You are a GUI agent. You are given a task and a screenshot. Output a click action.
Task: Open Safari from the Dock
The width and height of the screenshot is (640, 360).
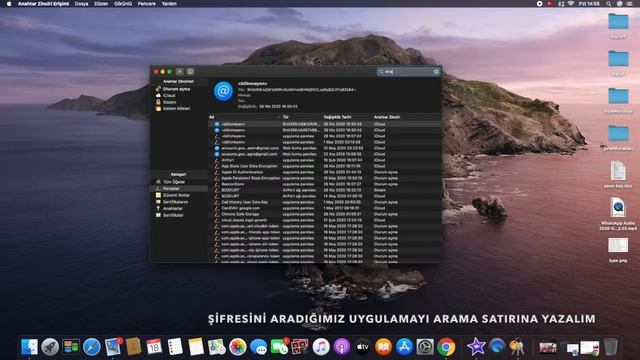pyautogui.click(x=92, y=347)
